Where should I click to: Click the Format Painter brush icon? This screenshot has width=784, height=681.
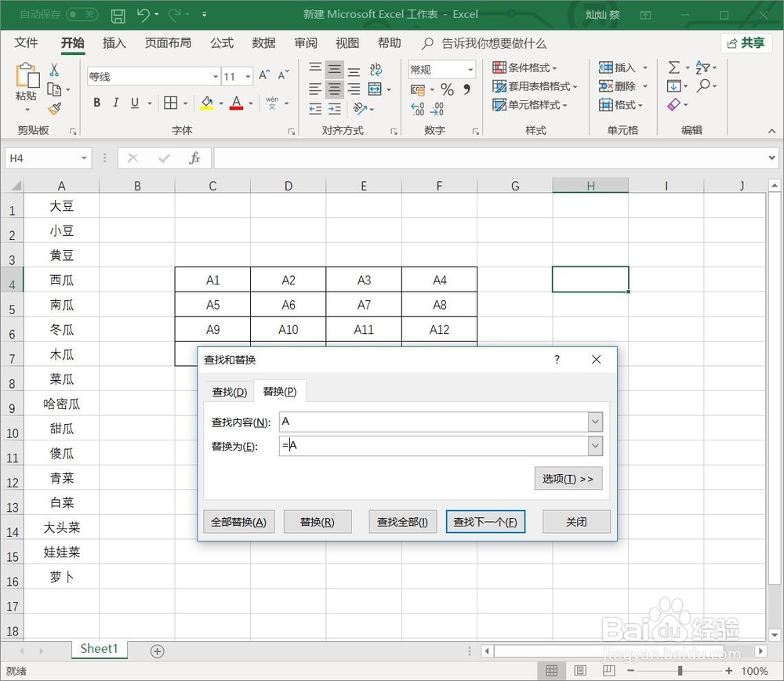coord(55,108)
